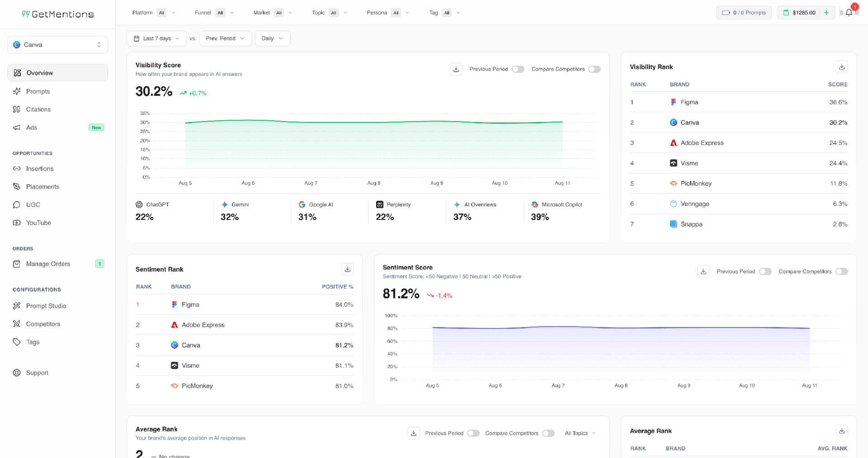Click the Figma icon in Visibility Rank
Viewport: 868px width, 458px height.
point(674,102)
